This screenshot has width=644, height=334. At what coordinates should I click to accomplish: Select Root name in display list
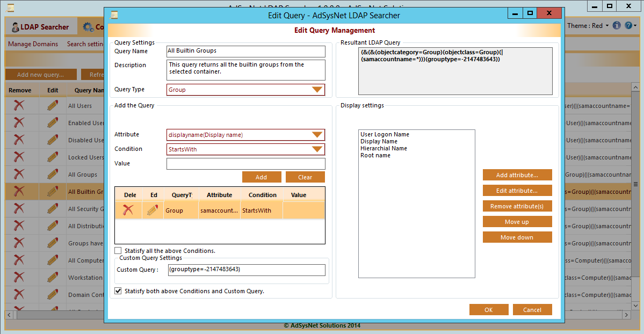(375, 155)
